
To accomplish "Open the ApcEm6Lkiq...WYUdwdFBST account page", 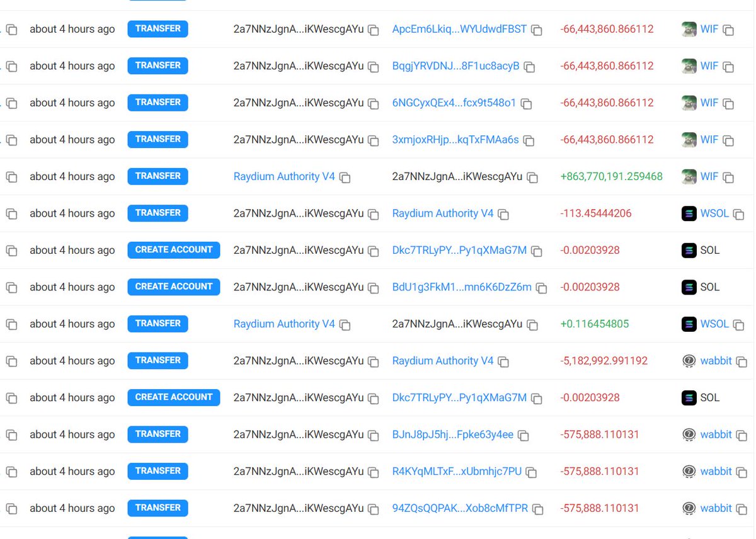I will tap(459, 29).
